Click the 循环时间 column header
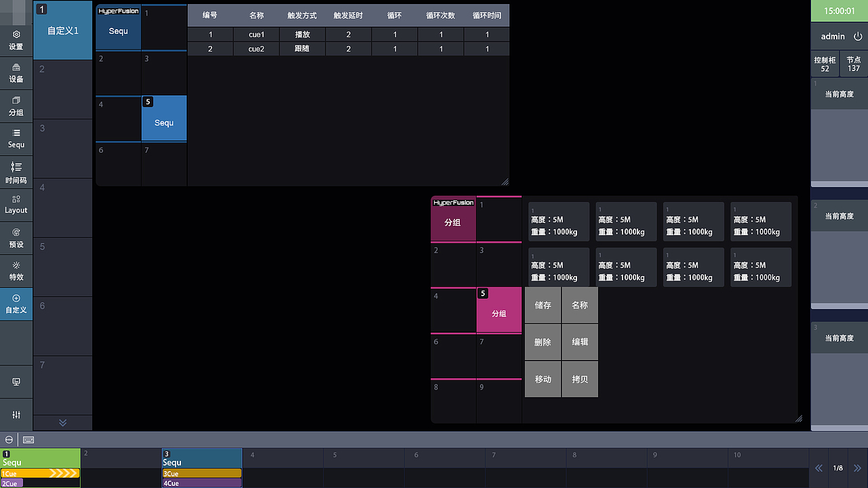Viewport: 868px width, 488px height. 487,16
